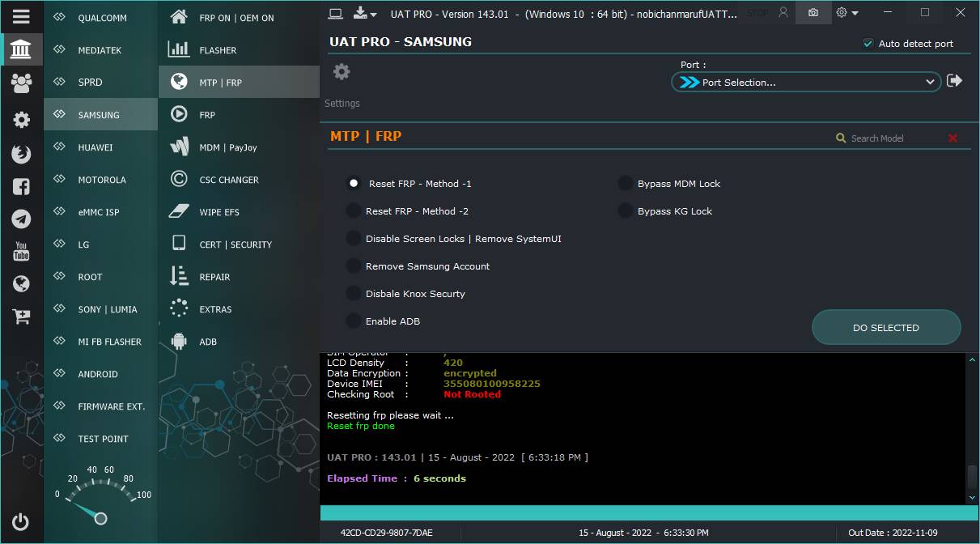Open FRP ON | OEM ON tab
Screen dimensions: 980x544
tap(239, 18)
